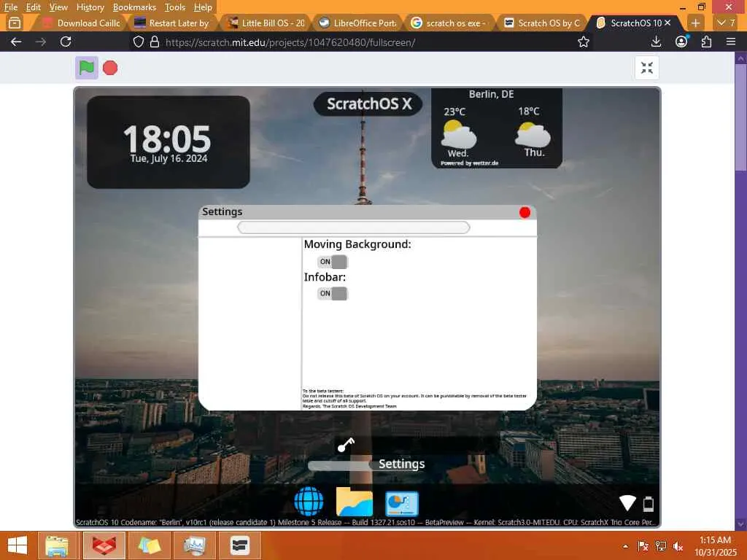747x560 pixels.
Task: Switch to the scratch os exe Google tab
Action: (449, 23)
